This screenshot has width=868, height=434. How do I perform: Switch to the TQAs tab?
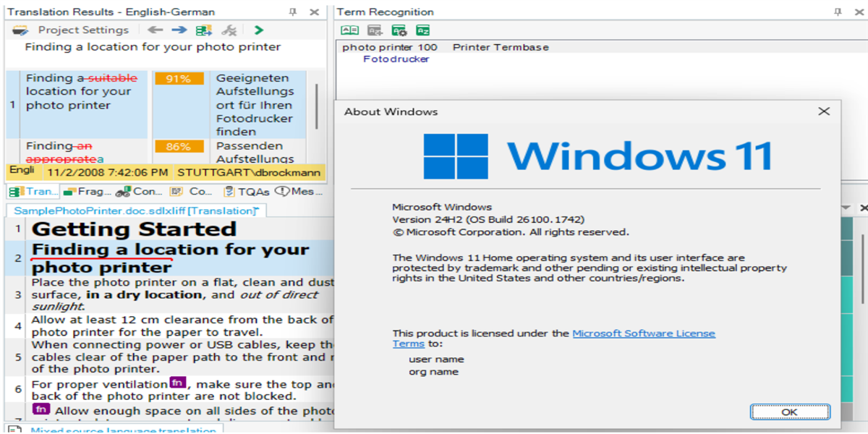(x=246, y=192)
